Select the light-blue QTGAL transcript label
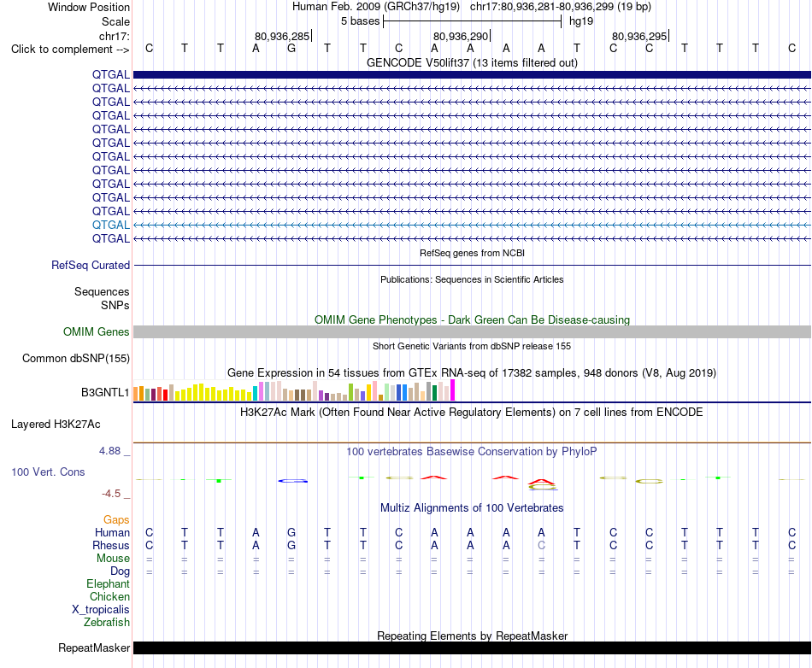812x668 pixels. pyautogui.click(x=111, y=225)
